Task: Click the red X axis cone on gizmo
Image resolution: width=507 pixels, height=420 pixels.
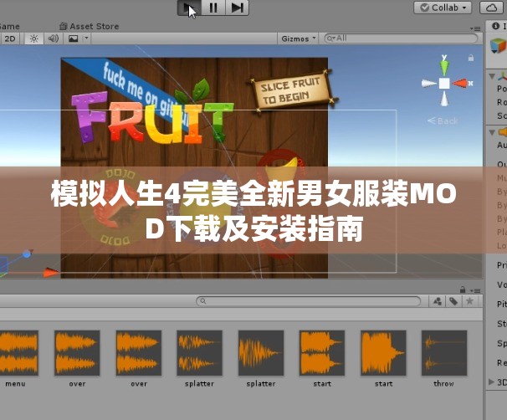Action: coord(460,84)
